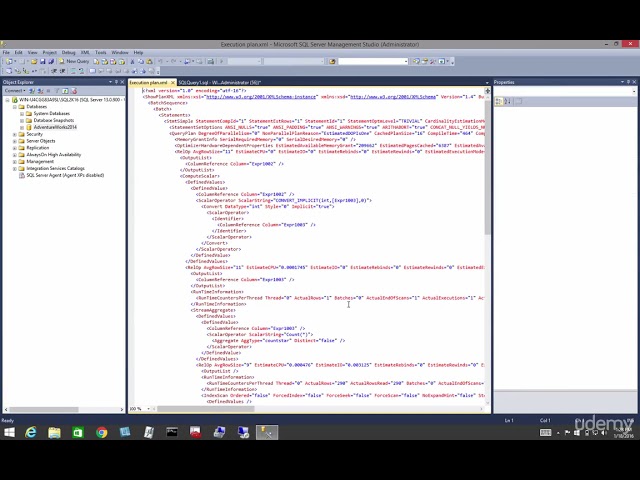This screenshot has height=480, width=640.
Task: Click the Save All icon in toolbar
Action: [51, 61]
